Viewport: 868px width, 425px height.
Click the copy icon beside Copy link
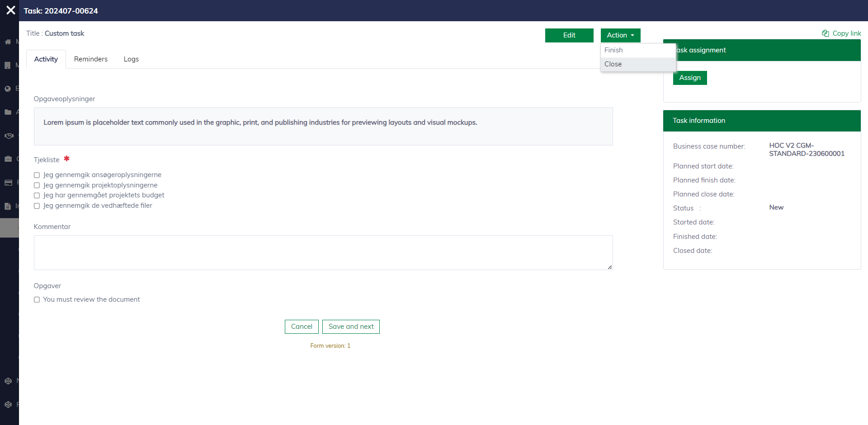tap(825, 33)
